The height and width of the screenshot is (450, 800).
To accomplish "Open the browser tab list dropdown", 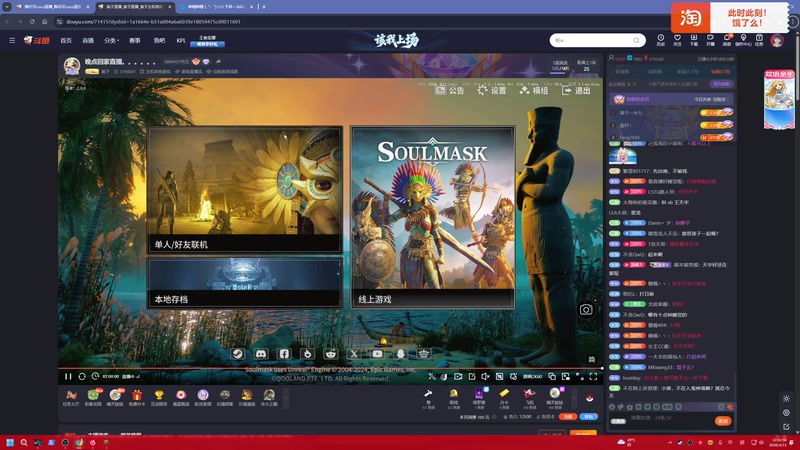I will tap(7, 7).
